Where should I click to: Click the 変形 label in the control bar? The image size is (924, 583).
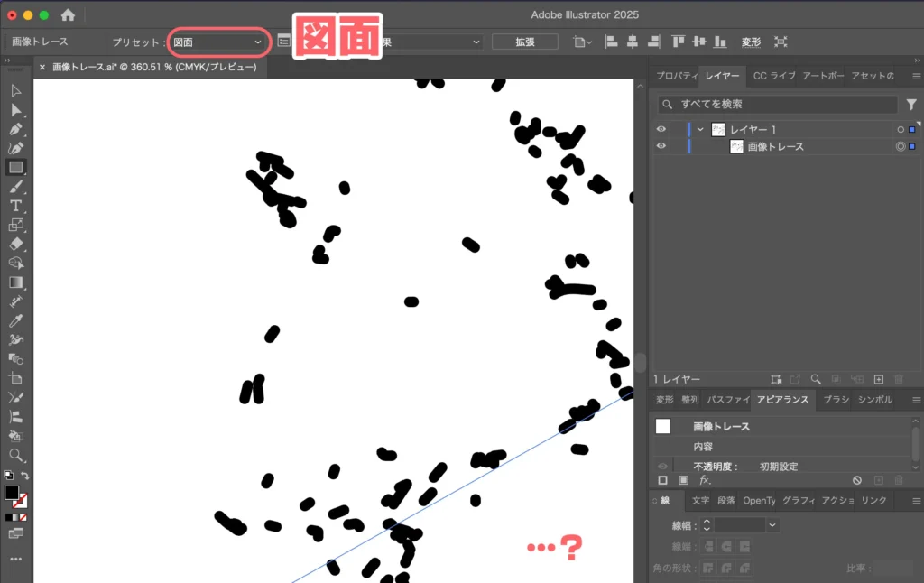tap(750, 41)
